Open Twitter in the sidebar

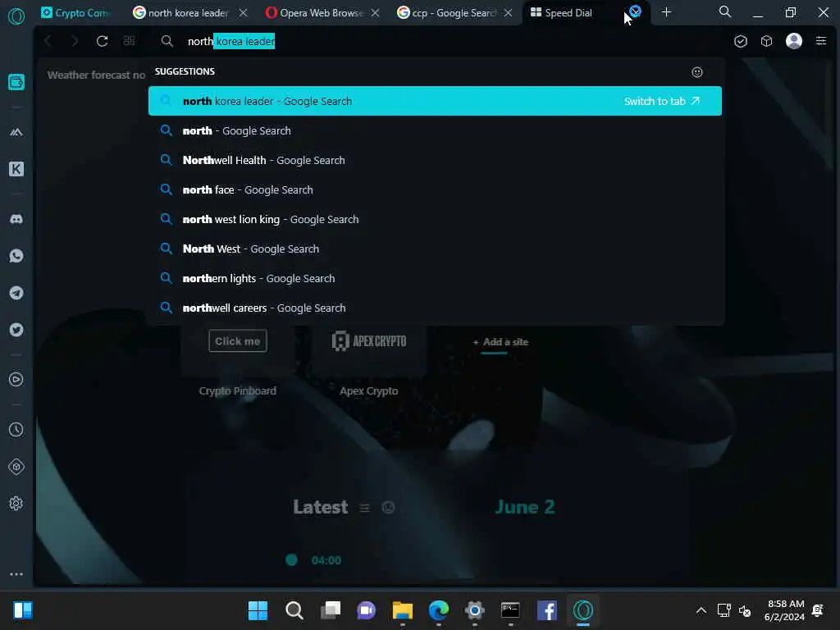pos(16,330)
